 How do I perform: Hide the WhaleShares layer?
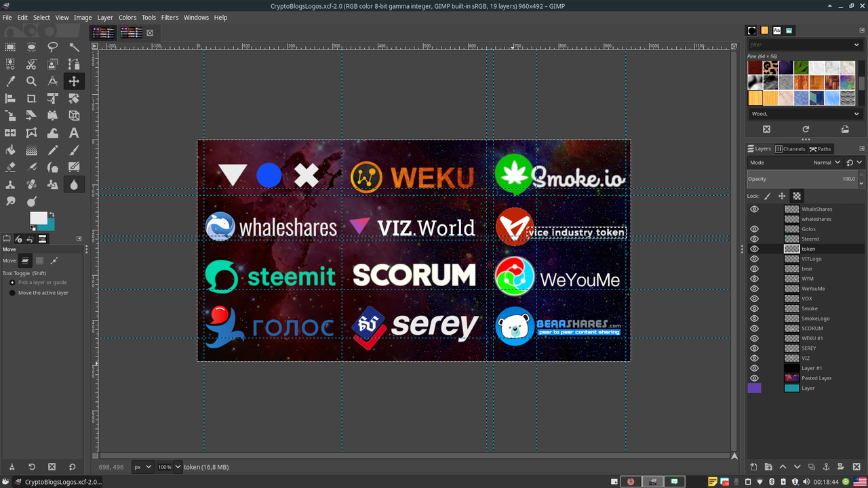pyautogui.click(x=754, y=209)
